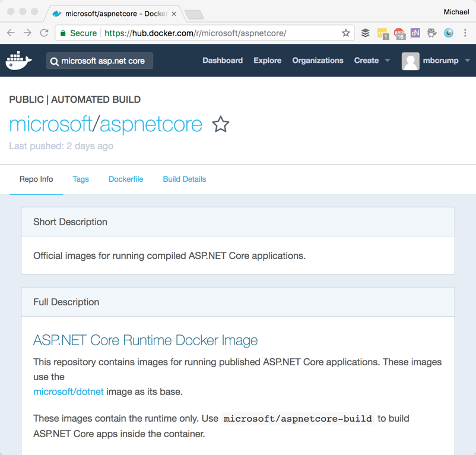Expand the mbcrump account dropdown arrow

468,61
